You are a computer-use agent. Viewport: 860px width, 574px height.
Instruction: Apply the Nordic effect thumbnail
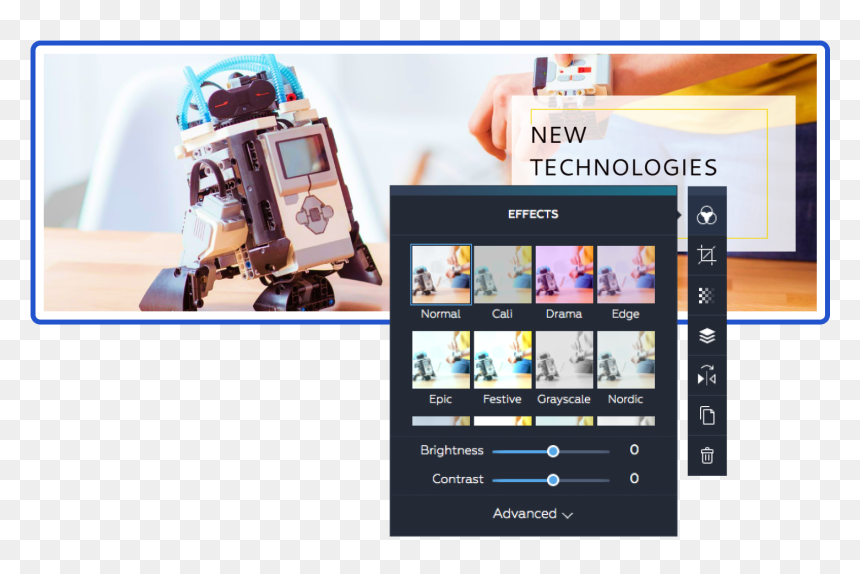click(x=626, y=360)
